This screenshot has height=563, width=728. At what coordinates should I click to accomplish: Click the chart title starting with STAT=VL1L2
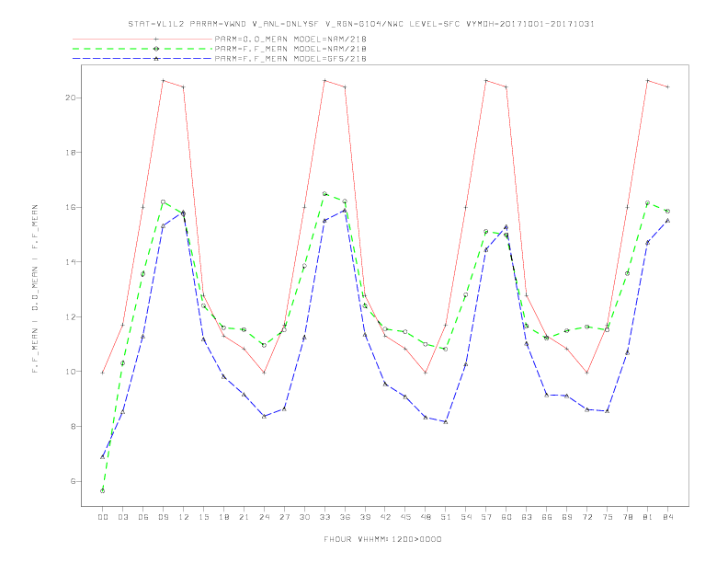click(361, 24)
